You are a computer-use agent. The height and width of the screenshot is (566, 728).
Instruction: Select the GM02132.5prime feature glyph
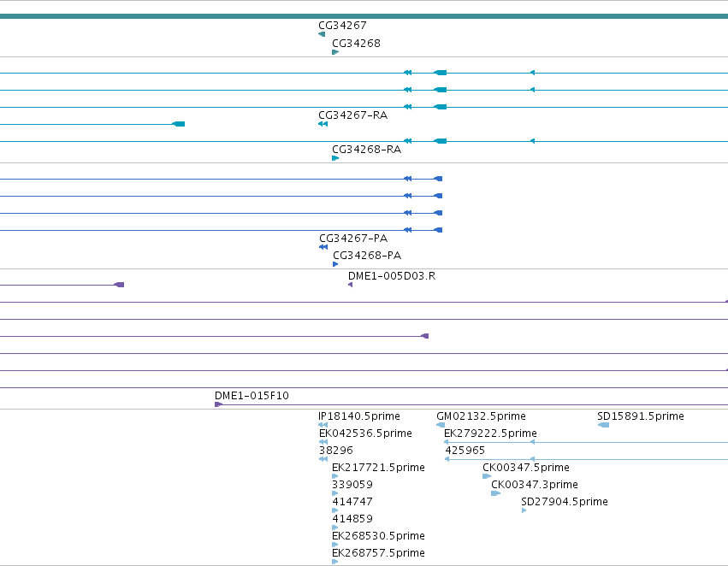[x=441, y=425]
